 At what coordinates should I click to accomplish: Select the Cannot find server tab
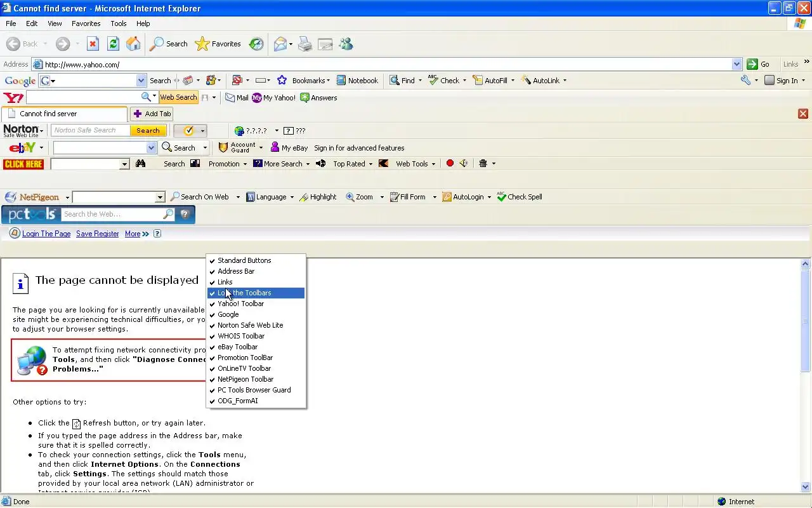(x=65, y=114)
